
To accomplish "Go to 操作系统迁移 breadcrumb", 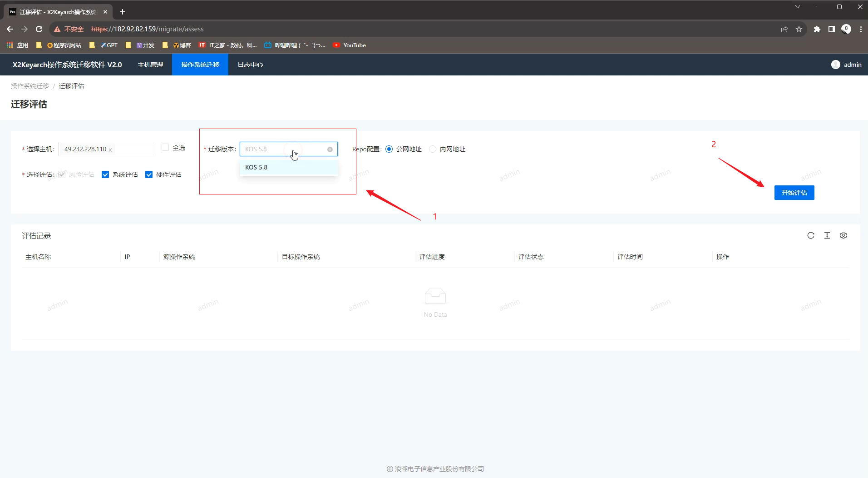I will point(30,86).
